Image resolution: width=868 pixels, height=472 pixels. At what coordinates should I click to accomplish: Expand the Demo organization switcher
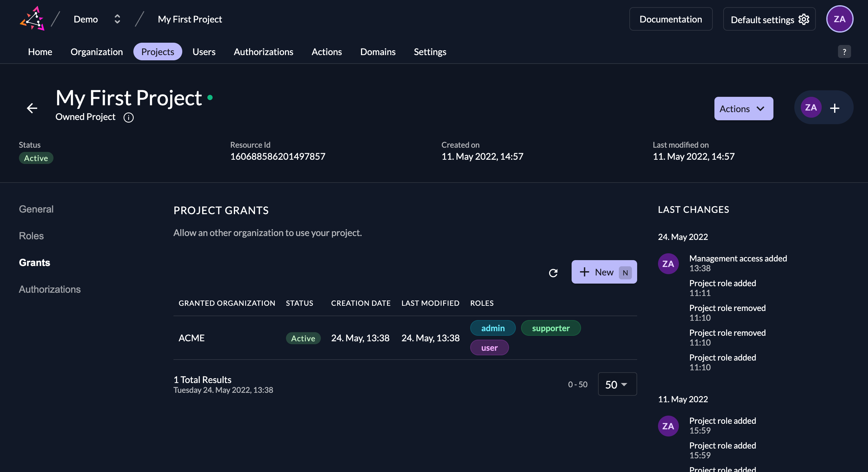(117, 19)
